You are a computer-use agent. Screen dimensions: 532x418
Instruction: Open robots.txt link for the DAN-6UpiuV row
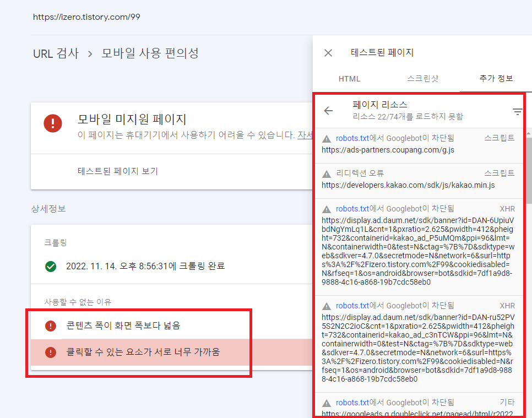tap(352, 209)
